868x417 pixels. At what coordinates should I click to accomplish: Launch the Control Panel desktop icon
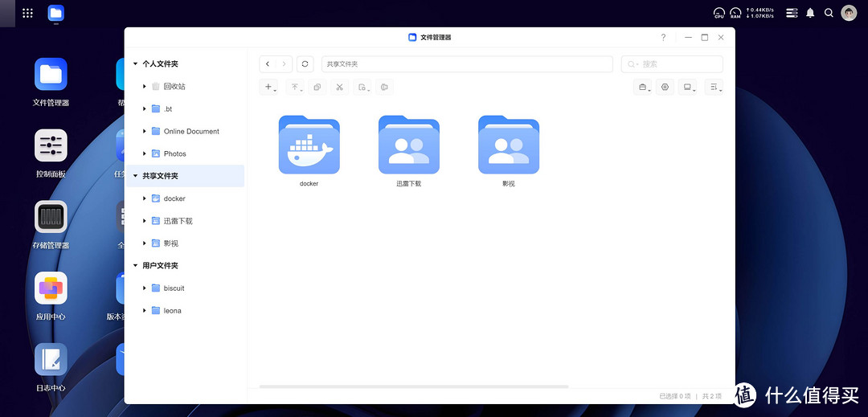[x=51, y=145]
